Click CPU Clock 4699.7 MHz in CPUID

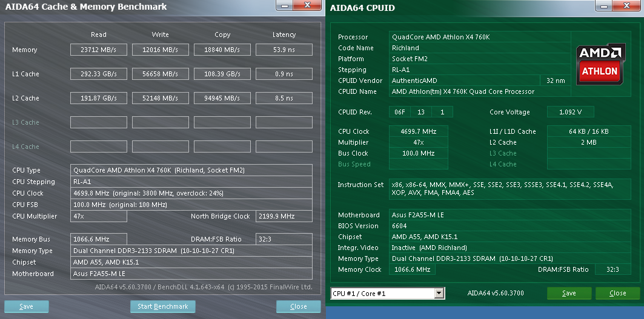(x=419, y=131)
